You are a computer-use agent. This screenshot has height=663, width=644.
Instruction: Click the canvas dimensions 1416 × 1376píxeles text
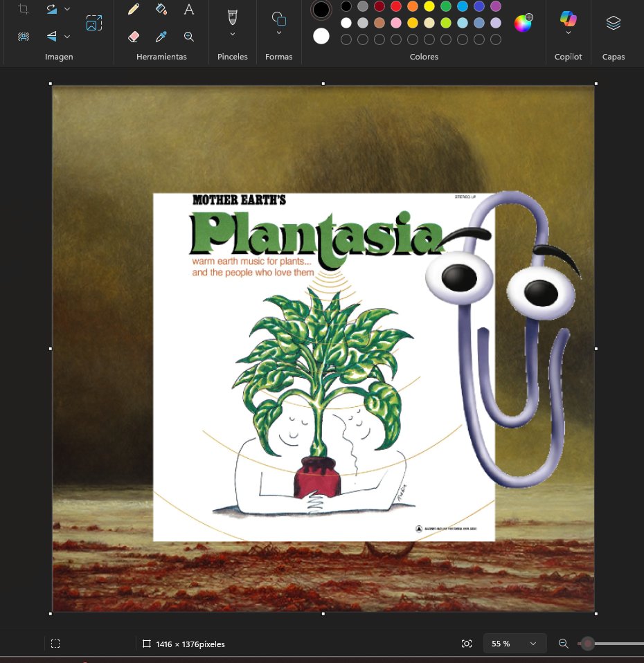(190, 644)
